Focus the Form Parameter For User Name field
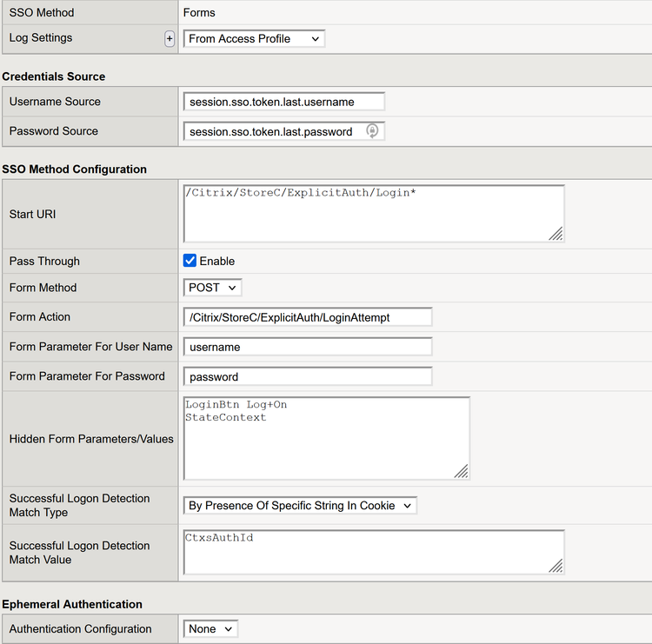This screenshot has height=644, width=652. coord(308,347)
